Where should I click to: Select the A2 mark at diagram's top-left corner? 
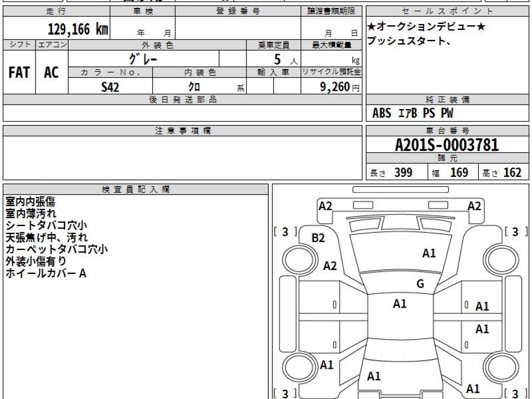click(325, 206)
